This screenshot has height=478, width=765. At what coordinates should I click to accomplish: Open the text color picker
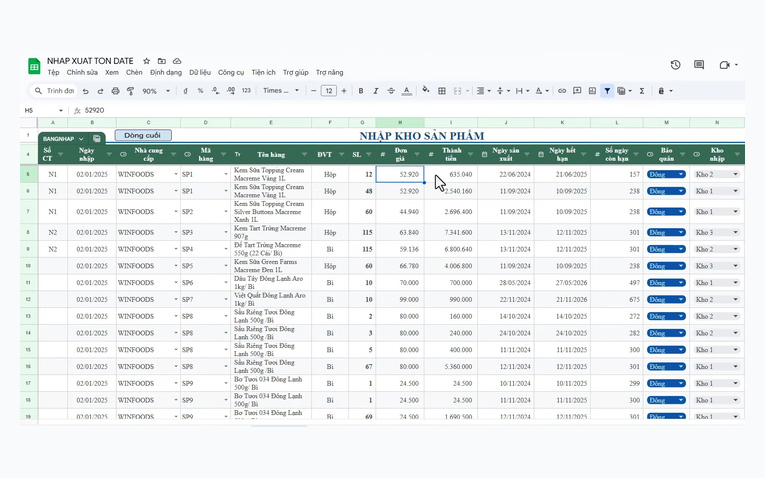[406, 91]
